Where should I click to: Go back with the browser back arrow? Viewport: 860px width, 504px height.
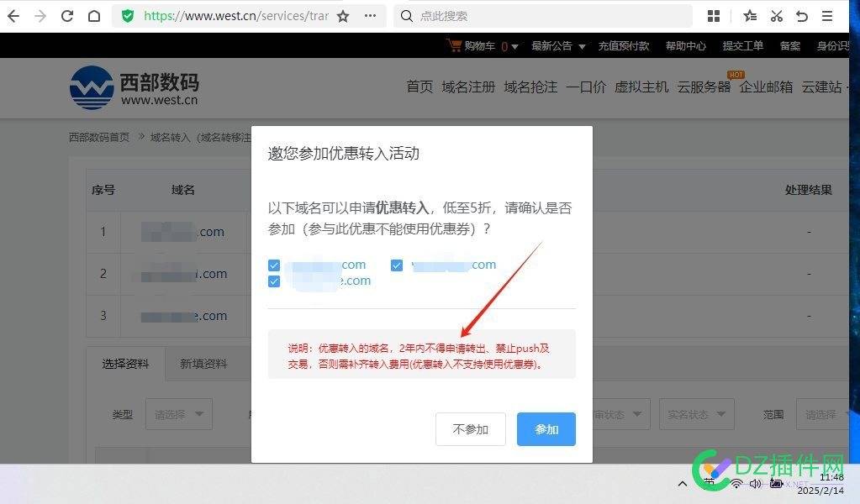[13, 16]
